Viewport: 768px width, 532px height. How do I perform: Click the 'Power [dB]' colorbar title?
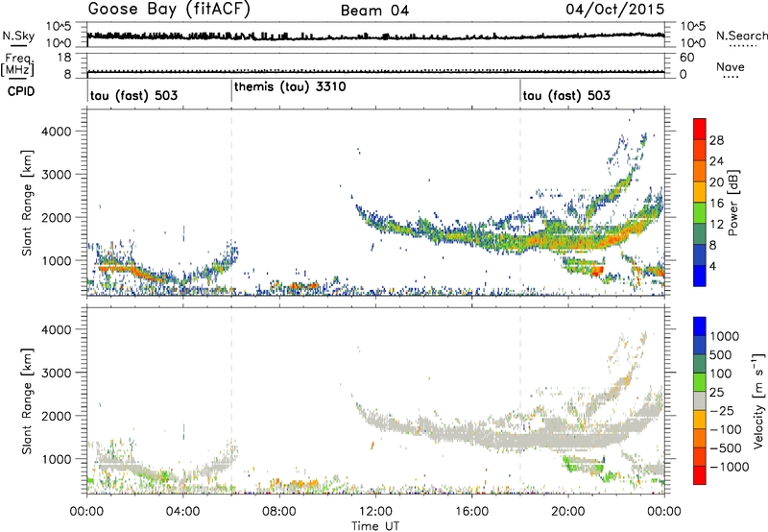coord(733,203)
